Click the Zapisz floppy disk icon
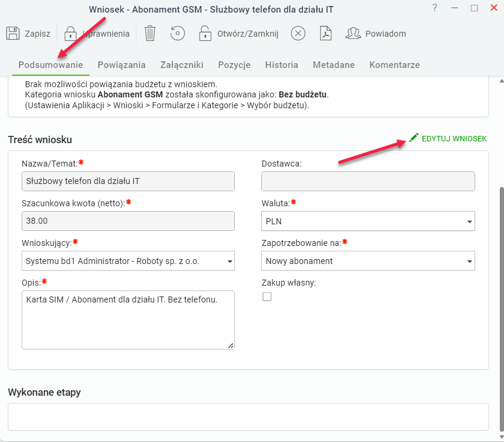 (x=13, y=34)
